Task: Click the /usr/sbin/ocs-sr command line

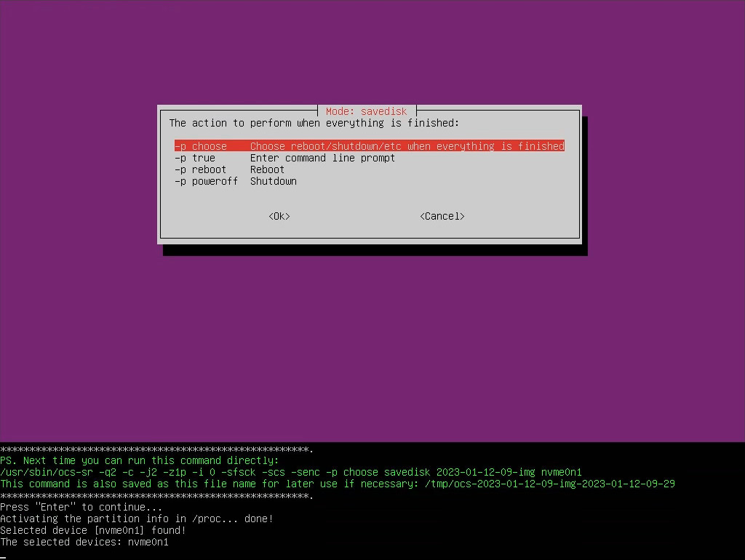Action: [291, 472]
